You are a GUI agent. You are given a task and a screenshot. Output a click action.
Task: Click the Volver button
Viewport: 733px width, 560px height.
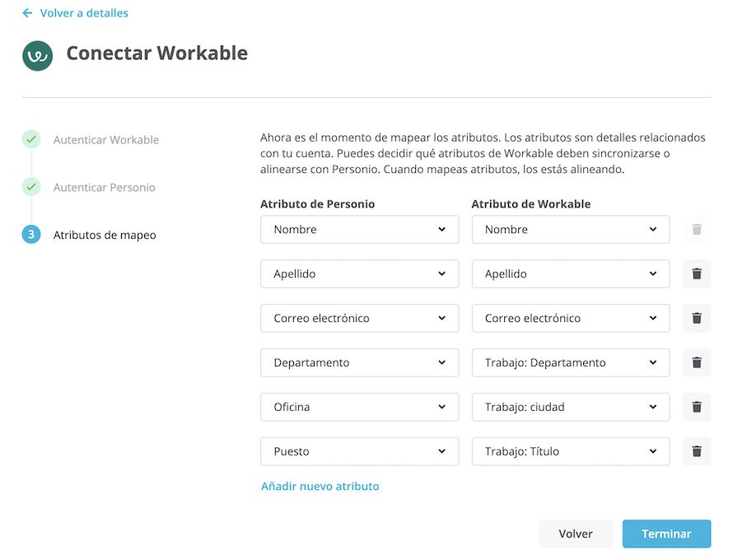tap(576, 534)
